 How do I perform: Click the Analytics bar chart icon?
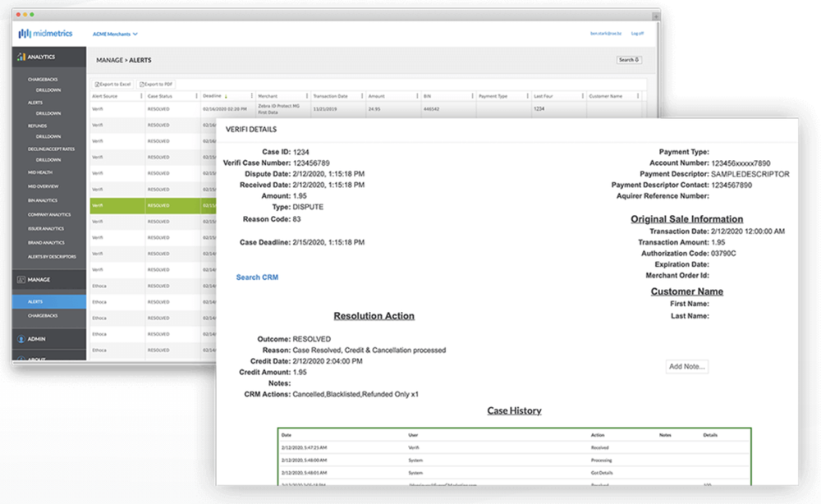click(21, 57)
